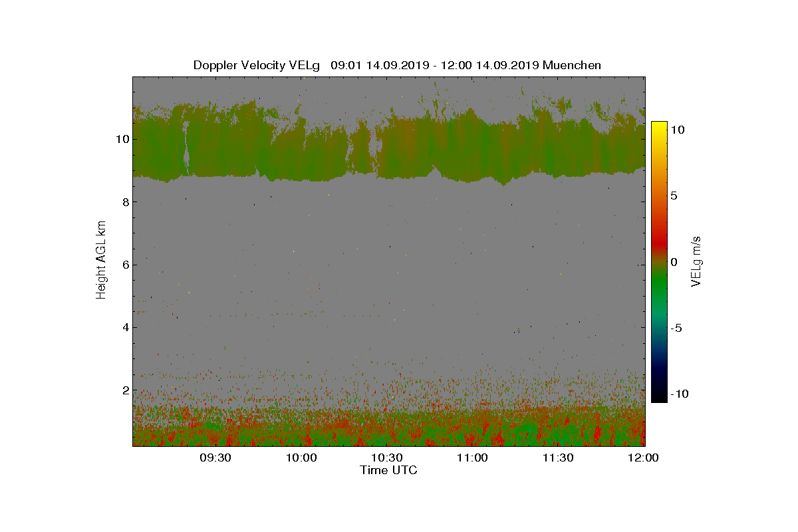Click the colorbar tick label 5

(x=674, y=196)
